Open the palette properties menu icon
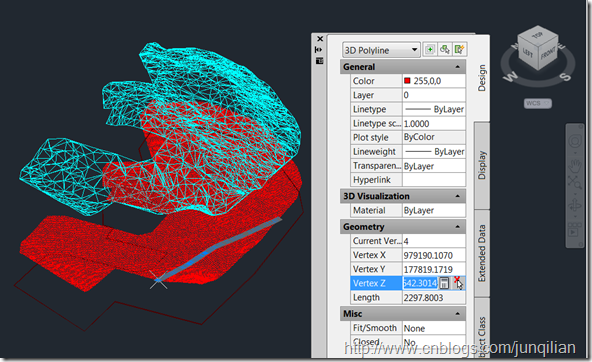 point(319,60)
